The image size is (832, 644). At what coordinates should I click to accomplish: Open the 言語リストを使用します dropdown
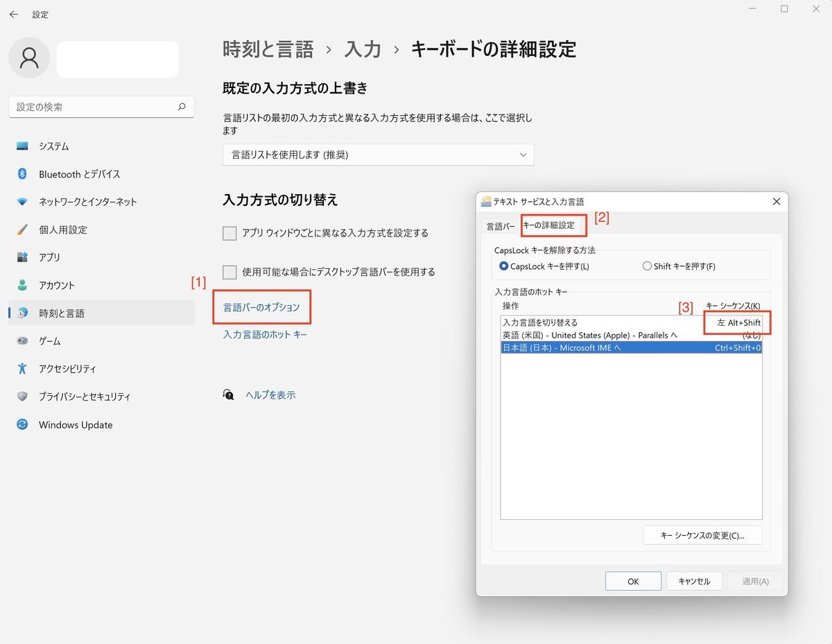click(x=378, y=155)
